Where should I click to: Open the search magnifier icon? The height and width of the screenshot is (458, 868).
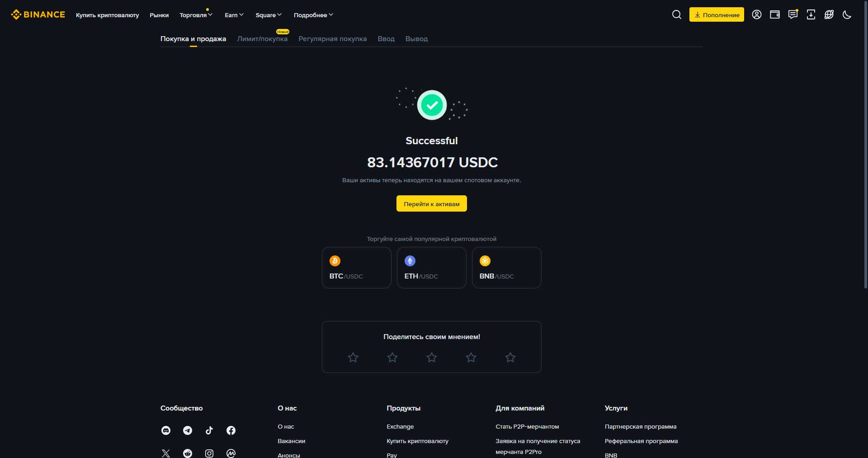[x=676, y=14]
